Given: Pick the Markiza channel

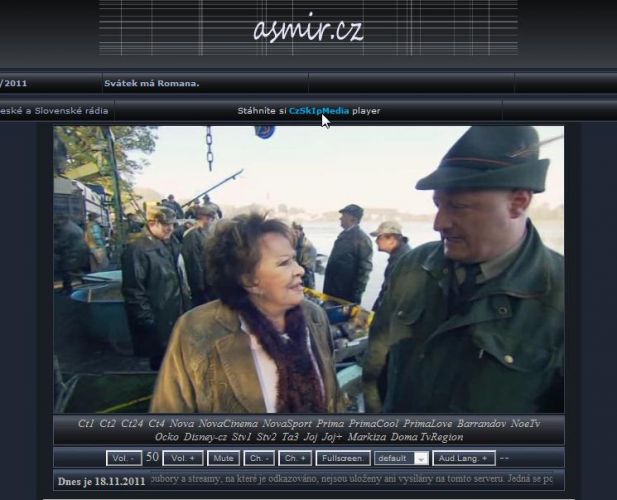Looking at the screenshot, I should [x=367, y=437].
